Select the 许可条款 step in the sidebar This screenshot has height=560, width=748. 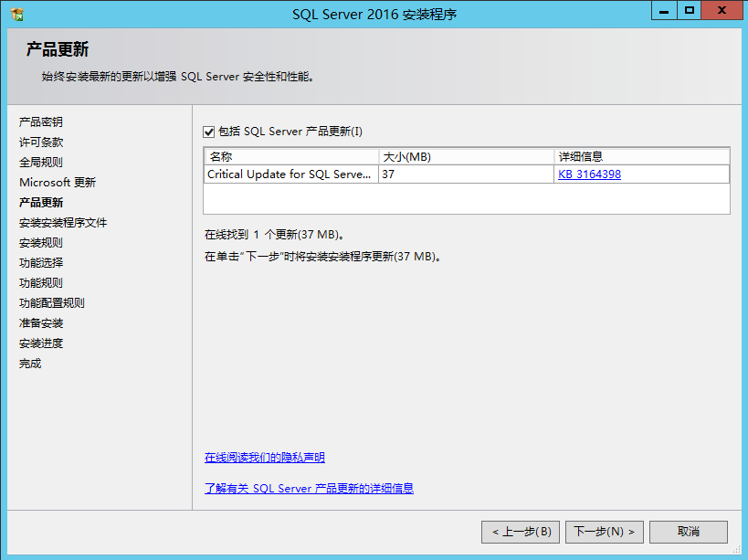click(x=41, y=143)
